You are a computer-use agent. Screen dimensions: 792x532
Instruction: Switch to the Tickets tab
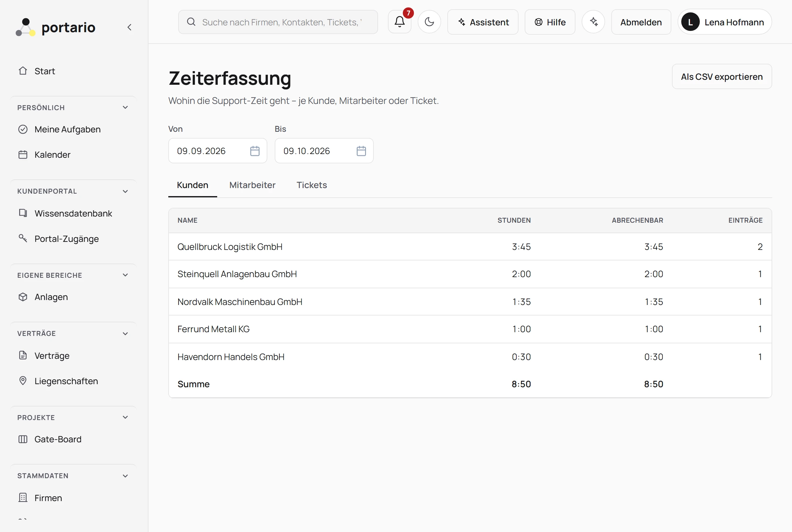[x=312, y=185]
